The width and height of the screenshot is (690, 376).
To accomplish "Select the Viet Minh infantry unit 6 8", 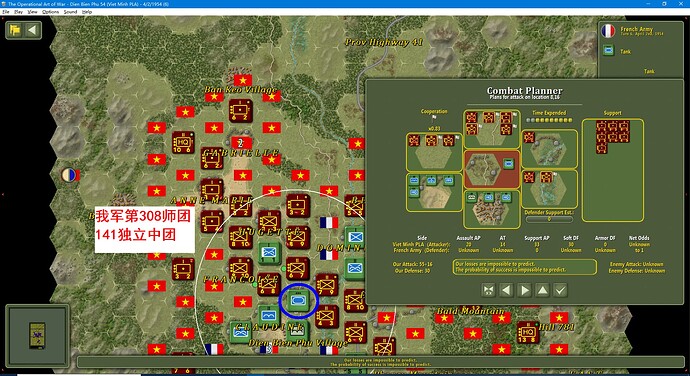I will [269, 284].
